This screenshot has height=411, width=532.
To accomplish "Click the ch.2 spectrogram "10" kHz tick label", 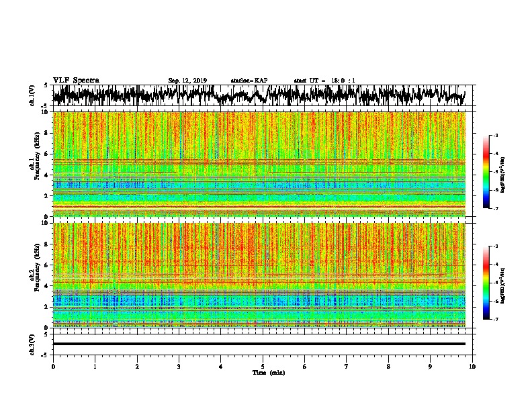I will coord(45,223).
